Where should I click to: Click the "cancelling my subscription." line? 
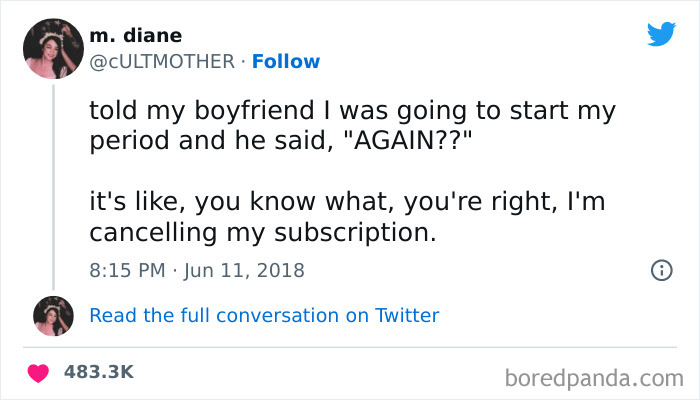pyautogui.click(x=264, y=232)
